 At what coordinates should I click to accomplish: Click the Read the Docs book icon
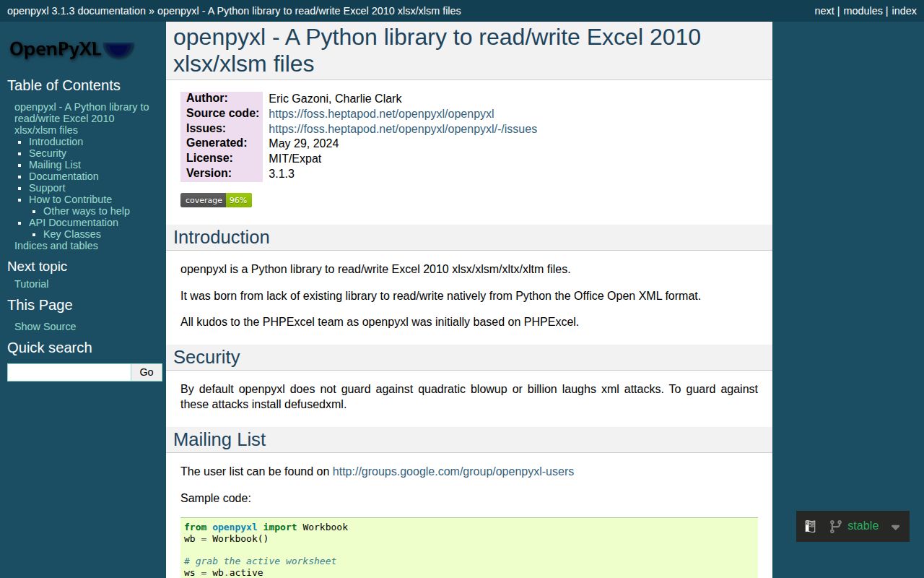(x=810, y=527)
